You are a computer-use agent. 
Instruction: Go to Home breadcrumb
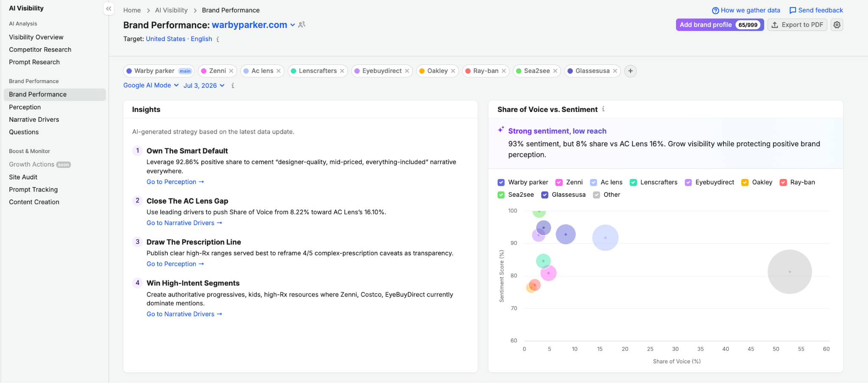pos(132,10)
